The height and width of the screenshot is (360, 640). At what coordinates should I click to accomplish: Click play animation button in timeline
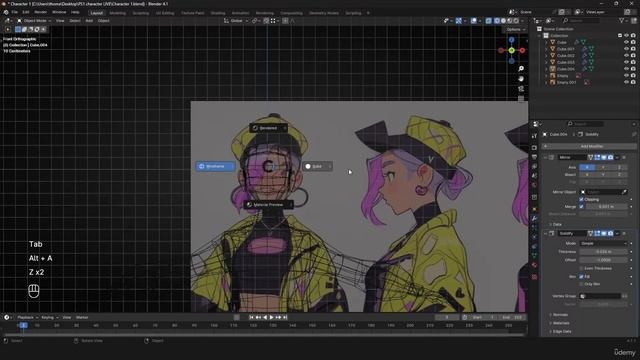pyautogui.click(x=271, y=317)
